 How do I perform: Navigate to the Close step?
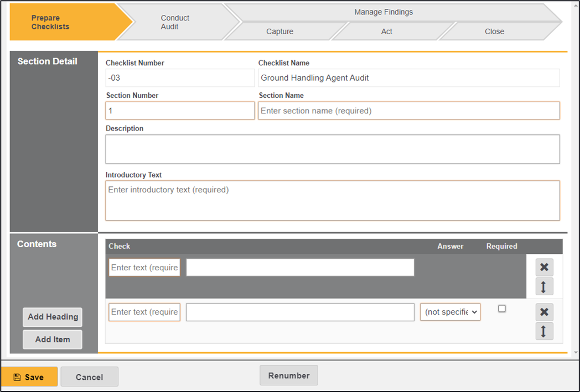tap(494, 32)
